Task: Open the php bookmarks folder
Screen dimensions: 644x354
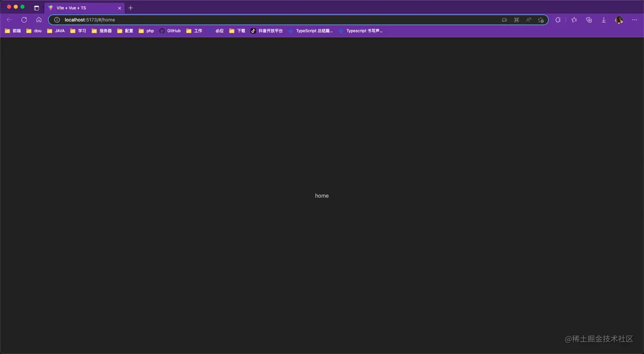Action: 147,31
